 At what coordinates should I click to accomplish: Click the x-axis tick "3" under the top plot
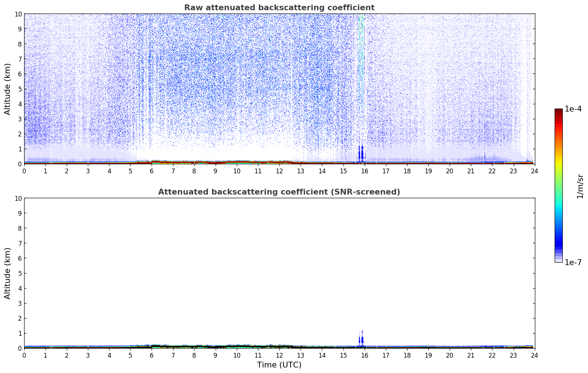click(88, 171)
